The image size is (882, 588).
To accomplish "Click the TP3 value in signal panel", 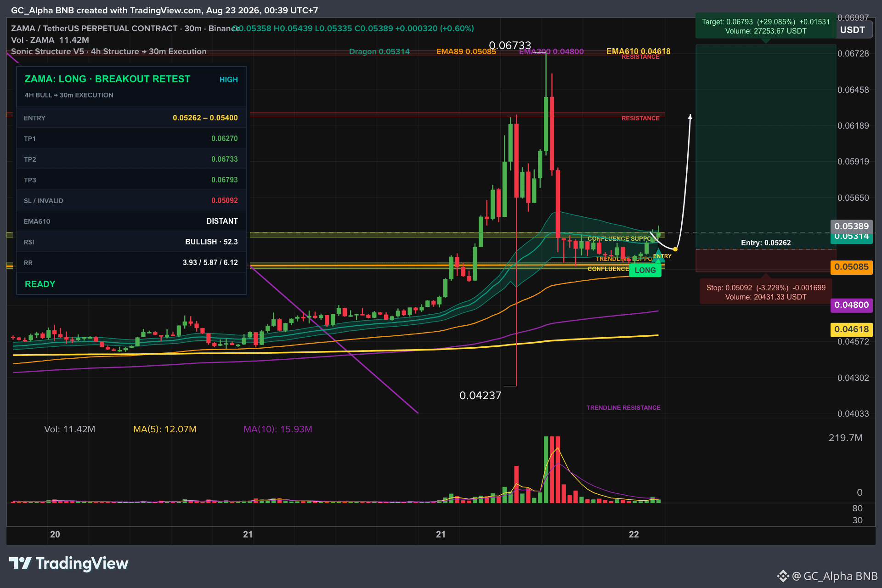I will pos(225,180).
